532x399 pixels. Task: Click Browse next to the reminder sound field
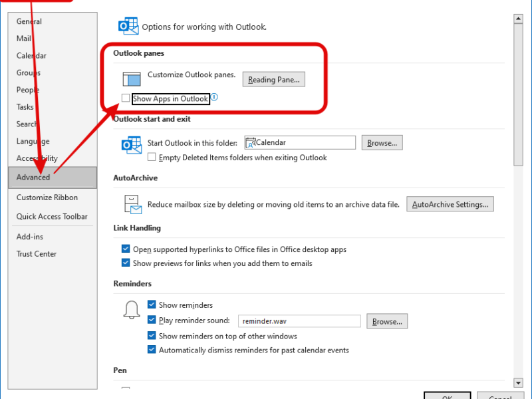point(387,321)
